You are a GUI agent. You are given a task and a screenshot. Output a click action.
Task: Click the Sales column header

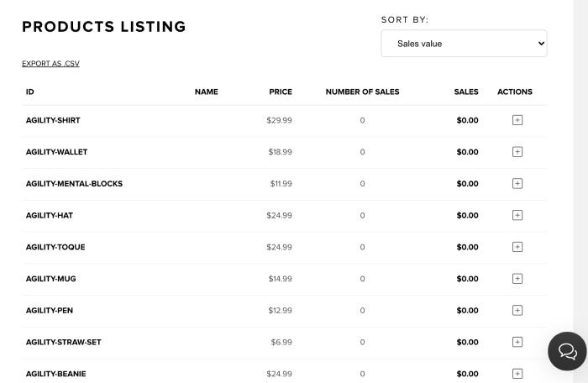pos(466,92)
